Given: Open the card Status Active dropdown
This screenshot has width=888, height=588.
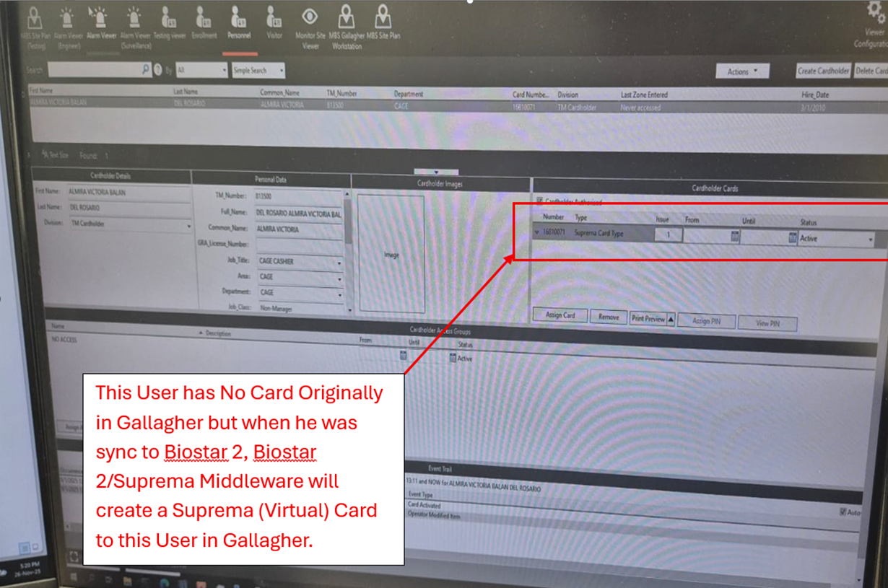Looking at the screenshot, I should click(x=837, y=239).
